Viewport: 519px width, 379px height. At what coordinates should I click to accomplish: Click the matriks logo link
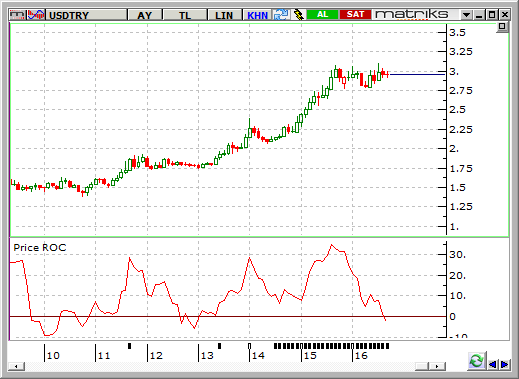pos(412,15)
